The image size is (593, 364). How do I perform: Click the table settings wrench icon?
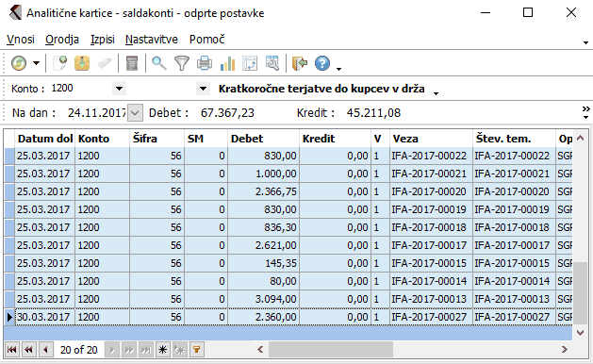(272, 63)
